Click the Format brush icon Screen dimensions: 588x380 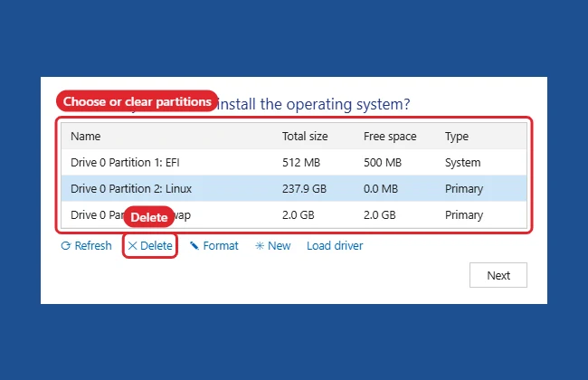click(194, 246)
